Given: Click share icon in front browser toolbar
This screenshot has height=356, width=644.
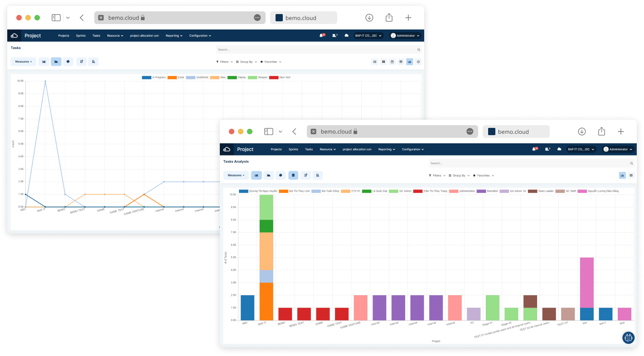Looking at the screenshot, I should [601, 132].
